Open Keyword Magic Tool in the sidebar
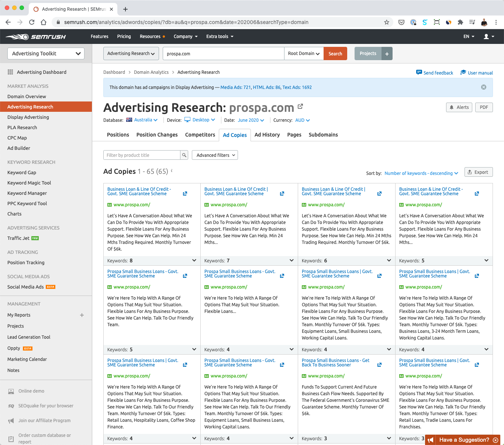This screenshot has width=504, height=445. [x=29, y=183]
